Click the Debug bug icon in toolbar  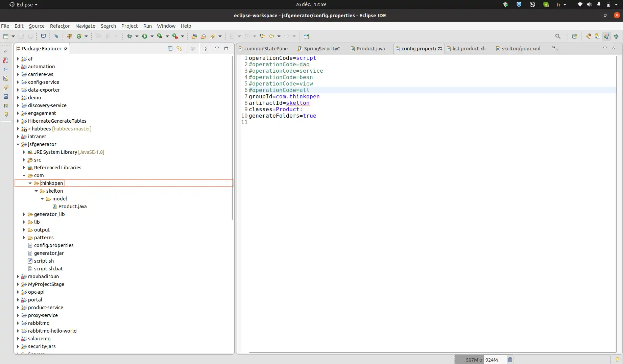pos(129,36)
